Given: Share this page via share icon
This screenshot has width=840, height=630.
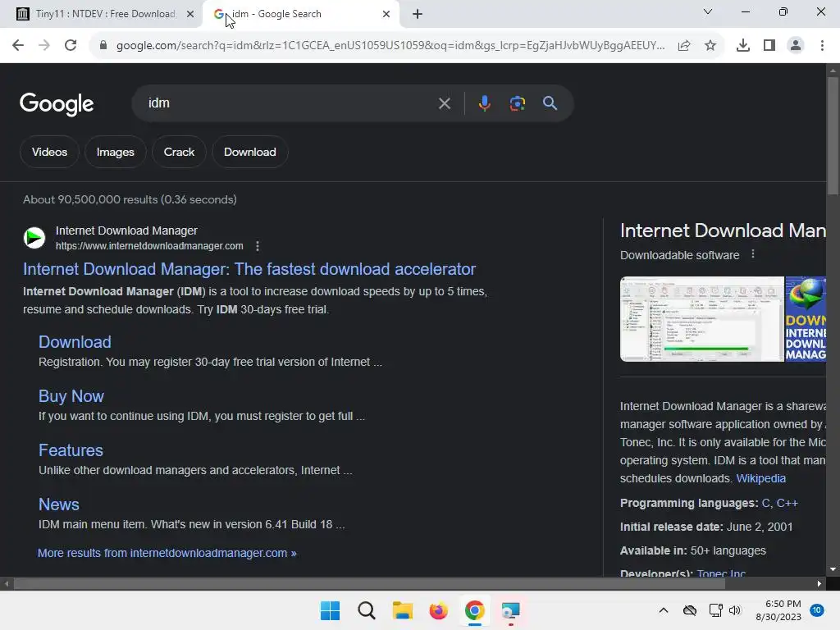Looking at the screenshot, I should click(684, 46).
